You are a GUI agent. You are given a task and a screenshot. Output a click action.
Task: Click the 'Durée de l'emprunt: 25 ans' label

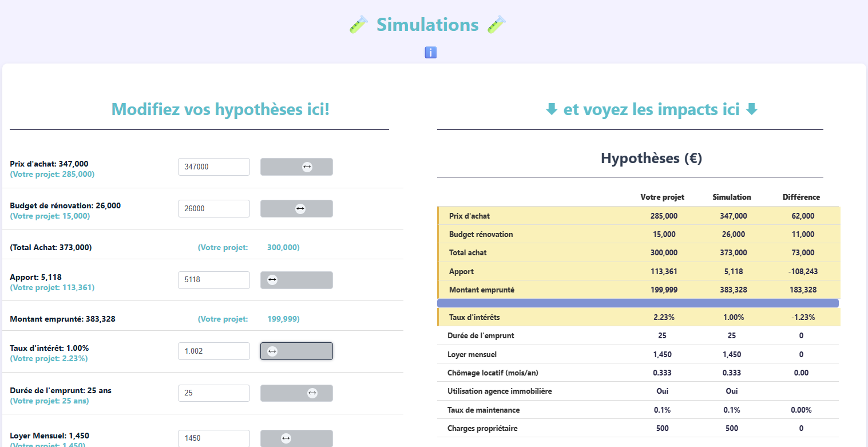pyautogui.click(x=61, y=390)
